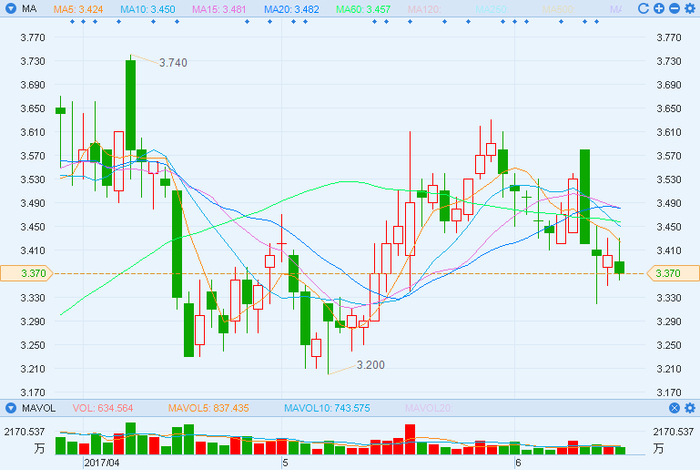Viewport: 700px width, 470px height.
Task: Toggle the MA10: 3.450 line
Action: 148,9
